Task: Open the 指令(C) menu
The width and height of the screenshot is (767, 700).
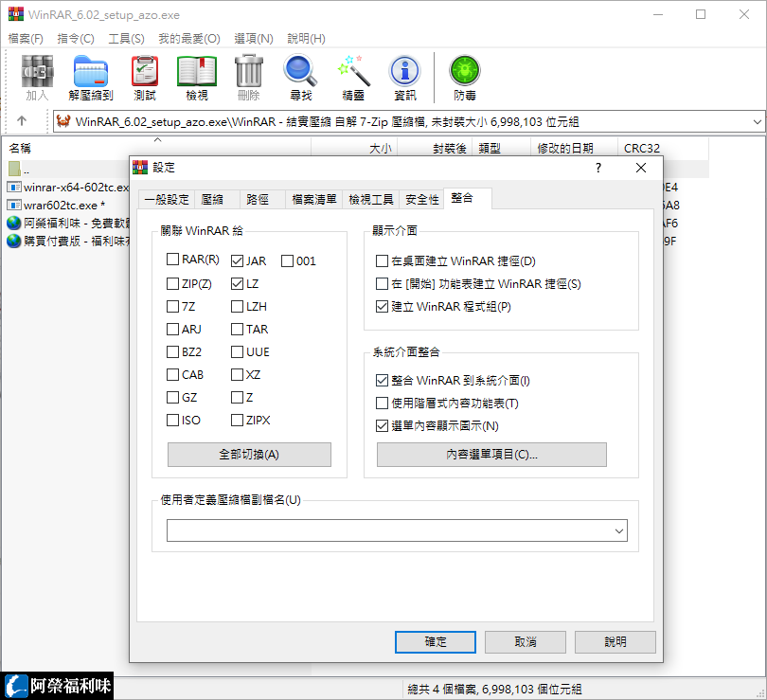Action: click(76, 39)
